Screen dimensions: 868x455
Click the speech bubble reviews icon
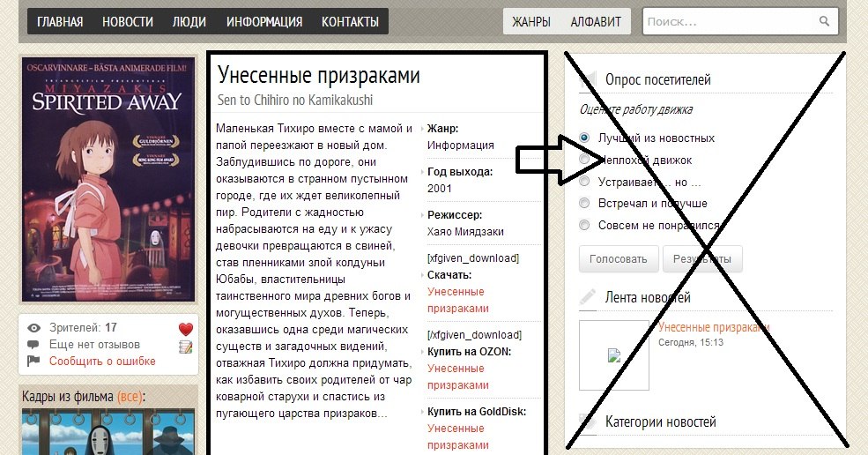33,344
